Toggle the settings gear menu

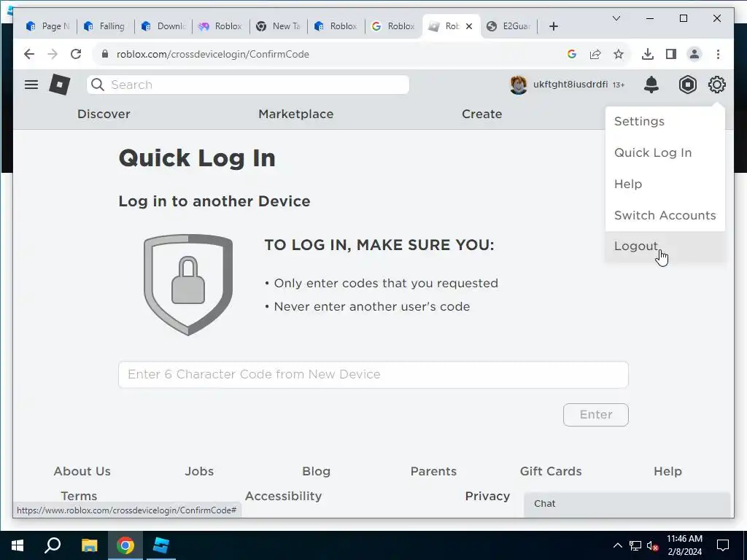coord(716,85)
